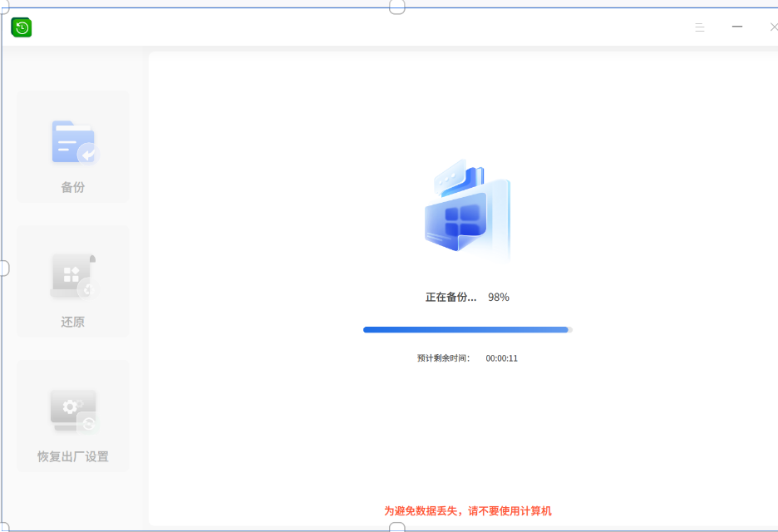Select the 还原 restore icon in the sidebar
The width and height of the screenshot is (778, 532).
(x=75, y=276)
